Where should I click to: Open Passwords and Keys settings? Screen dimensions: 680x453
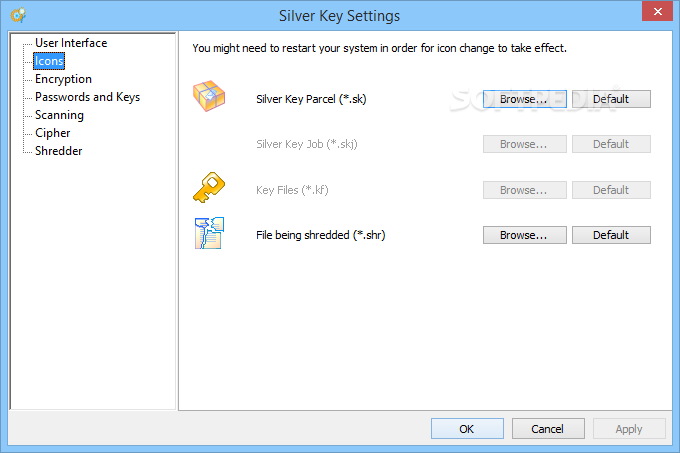pos(87,97)
